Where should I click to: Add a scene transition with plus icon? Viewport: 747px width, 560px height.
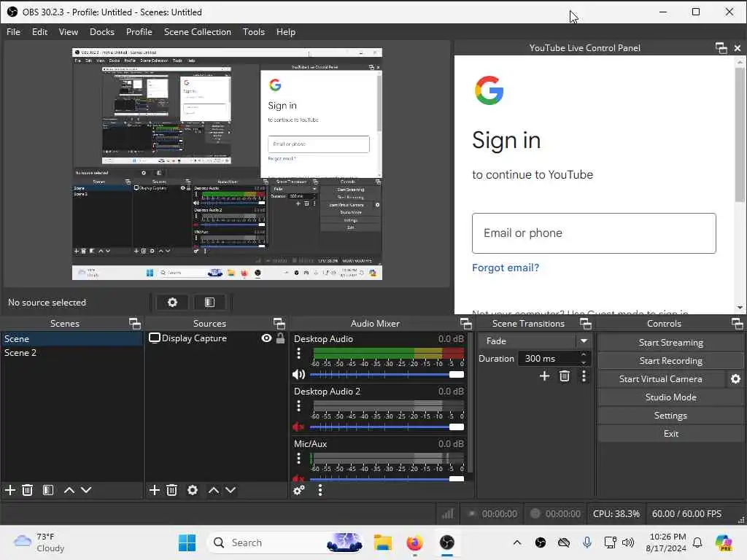tap(544, 376)
